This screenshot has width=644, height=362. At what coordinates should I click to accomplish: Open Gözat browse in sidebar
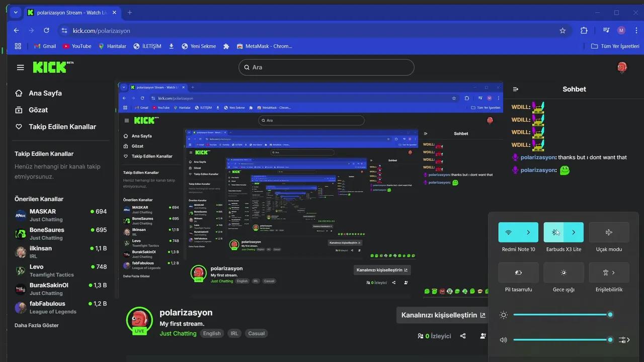[x=32, y=110]
